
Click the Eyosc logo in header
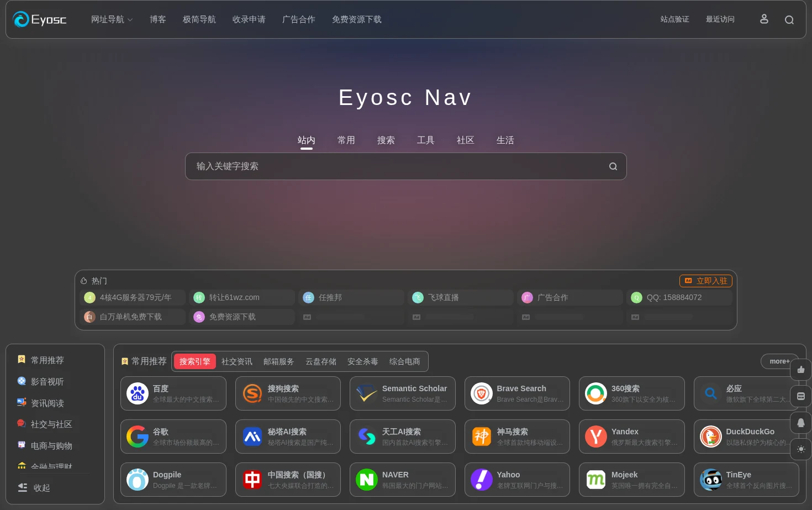pos(40,19)
